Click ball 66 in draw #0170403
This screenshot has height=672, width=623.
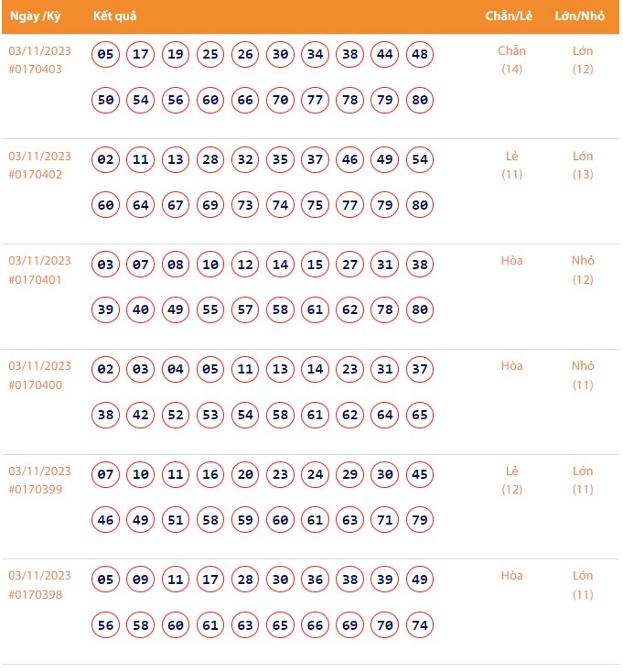pyautogui.click(x=245, y=100)
